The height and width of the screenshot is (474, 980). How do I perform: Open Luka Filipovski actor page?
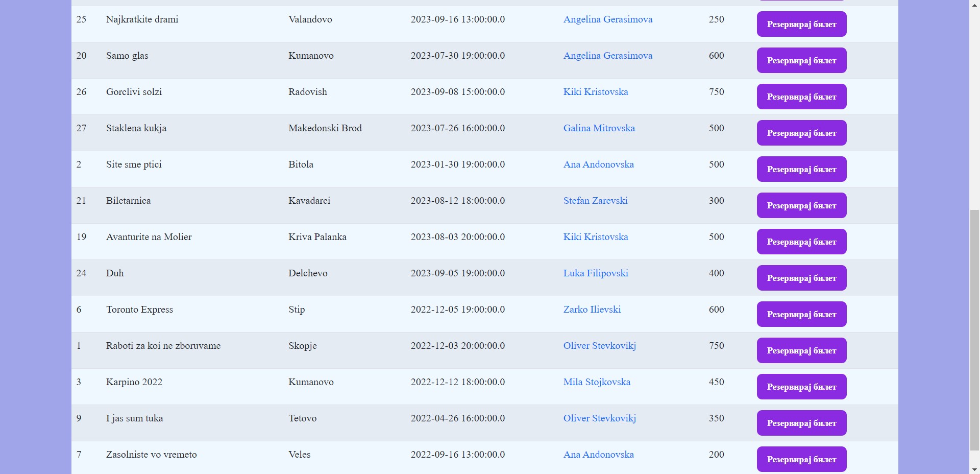coord(595,273)
